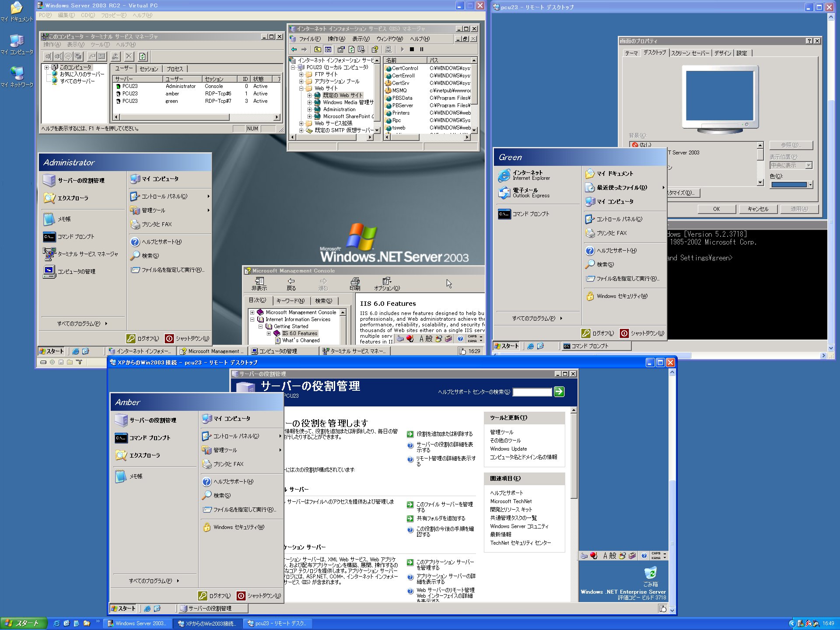Click Microsoft TechNet link in related items
Image resolution: width=840 pixels, height=630 pixels.
[x=511, y=501]
